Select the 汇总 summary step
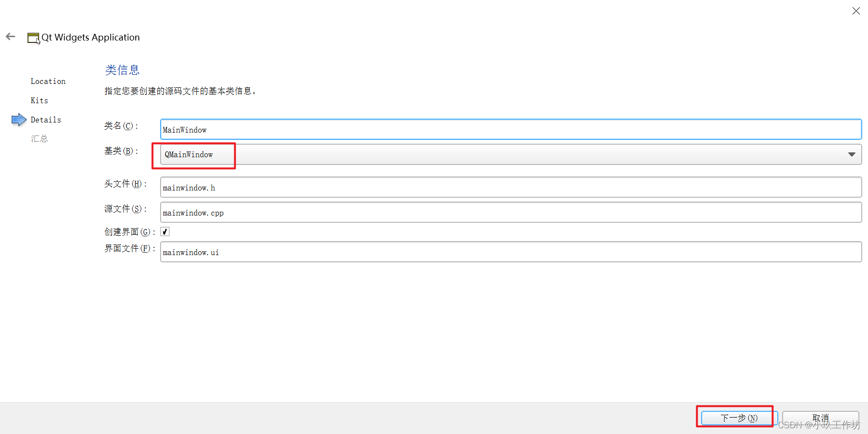Screen dimensions: 868x434 point(40,139)
